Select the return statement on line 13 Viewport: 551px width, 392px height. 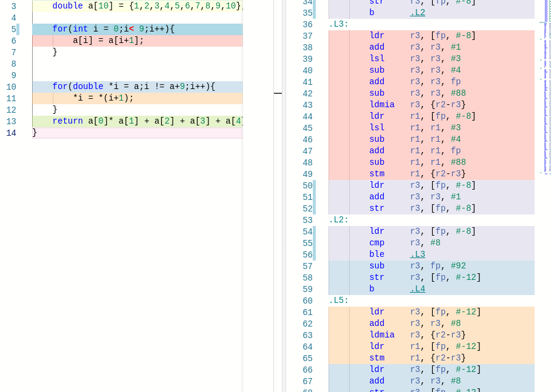point(145,121)
